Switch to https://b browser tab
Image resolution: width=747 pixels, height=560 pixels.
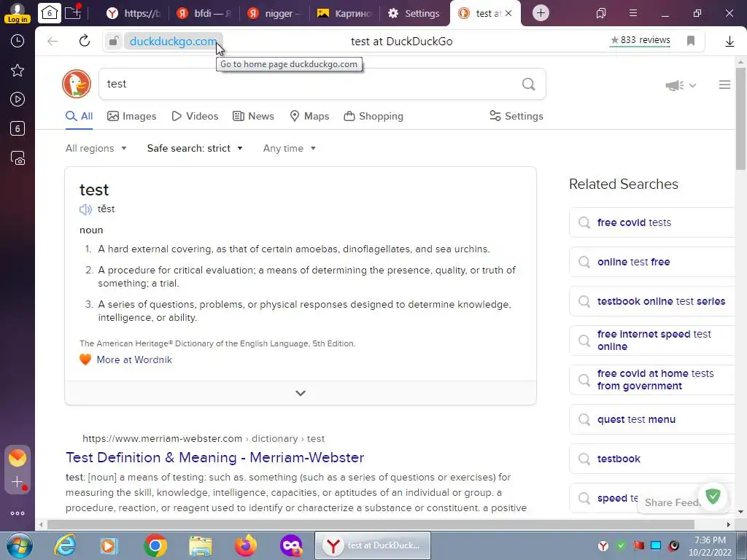coord(133,13)
